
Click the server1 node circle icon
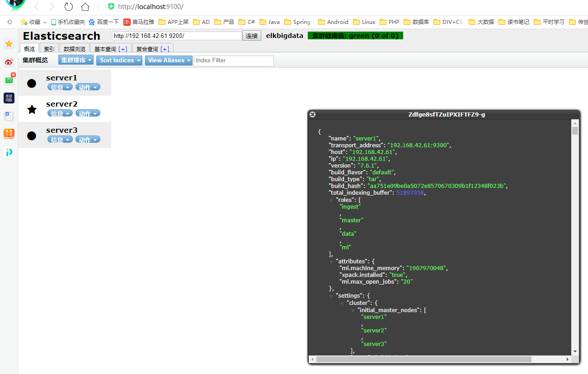(32, 83)
